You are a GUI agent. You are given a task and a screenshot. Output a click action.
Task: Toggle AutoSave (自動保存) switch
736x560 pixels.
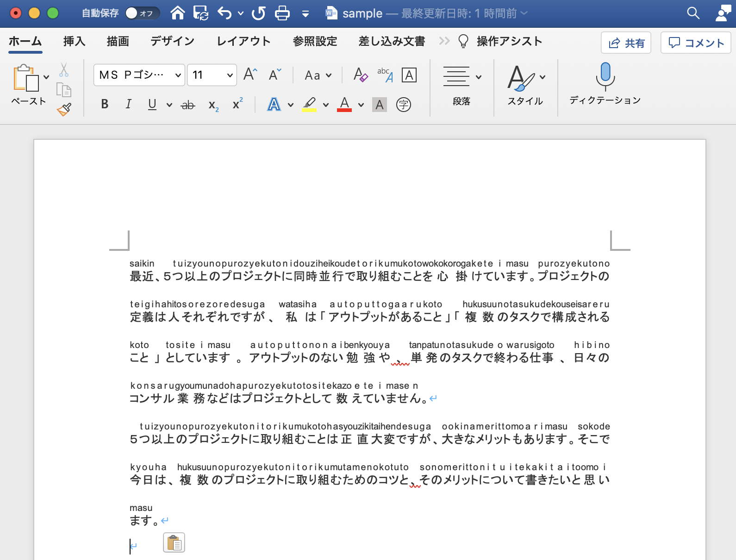coord(142,13)
